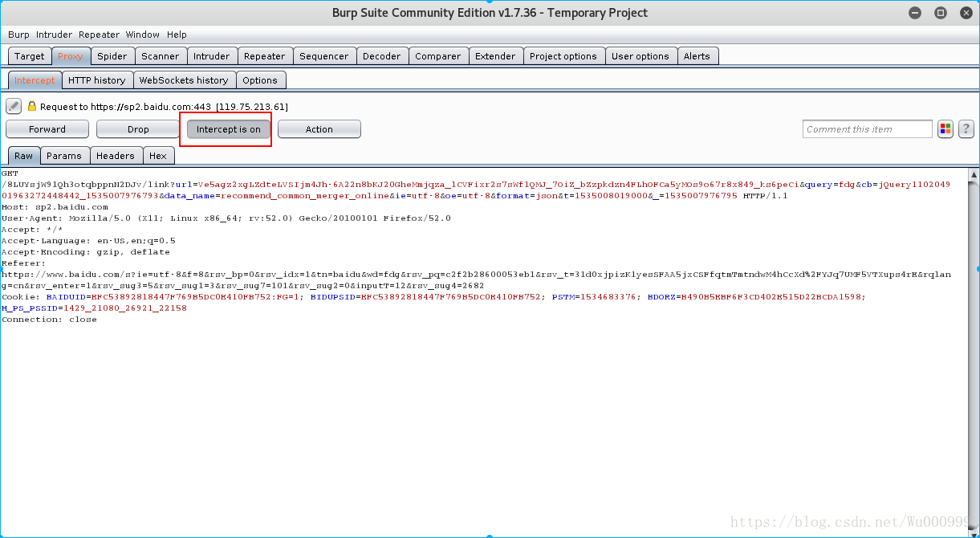The image size is (980, 538).
Task: Click the Accept-Language header line
Action: [x=88, y=241]
